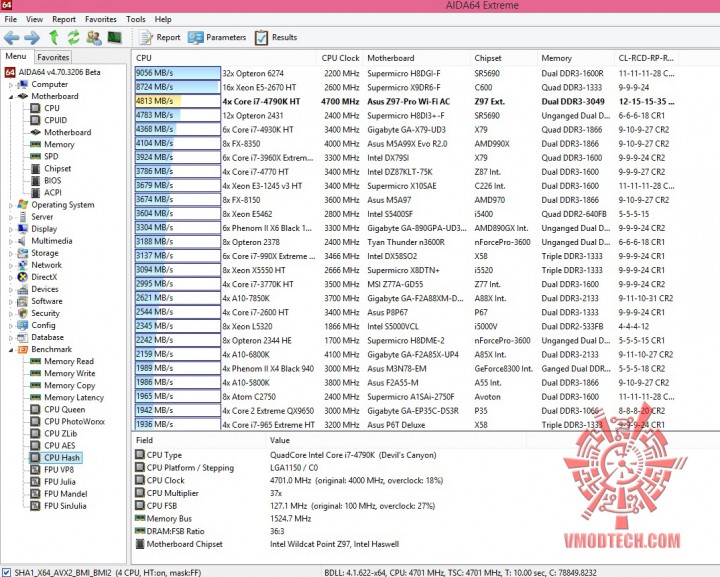
Task: Select the 8x FX-8350 result row
Action: pyautogui.click(x=404, y=144)
